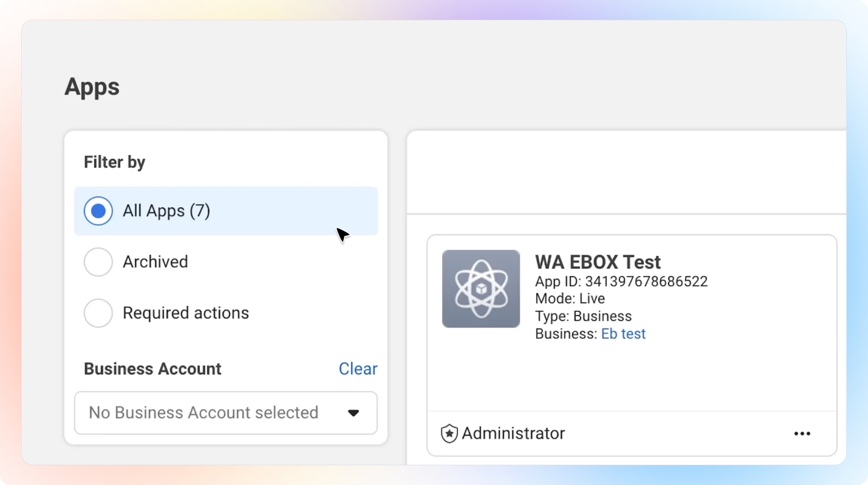Click the Type: Business text

[583, 316]
